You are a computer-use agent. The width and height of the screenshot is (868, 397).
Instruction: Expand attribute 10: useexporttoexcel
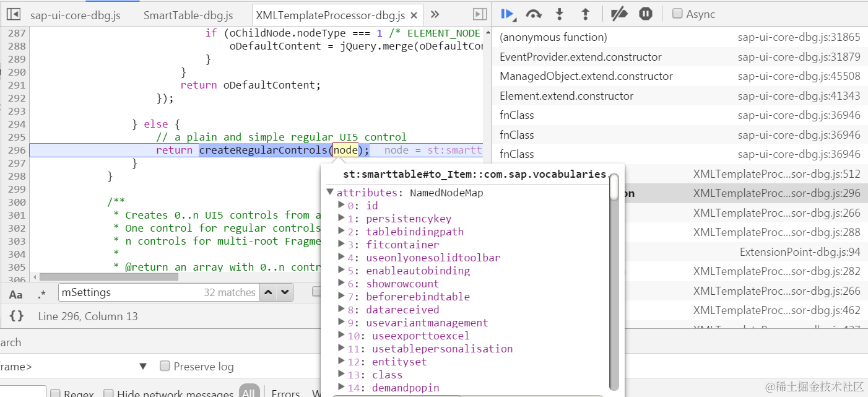[x=341, y=336]
